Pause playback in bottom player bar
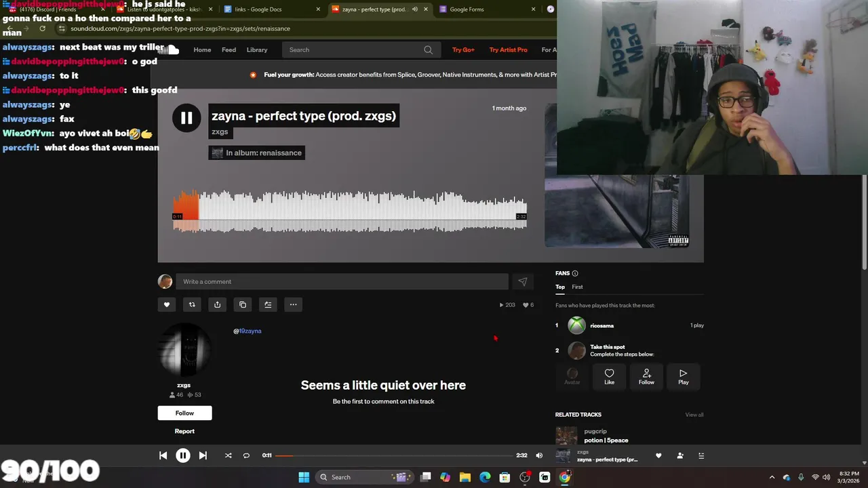Image resolution: width=868 pixels, height=488 pixels. coord(183,455)
